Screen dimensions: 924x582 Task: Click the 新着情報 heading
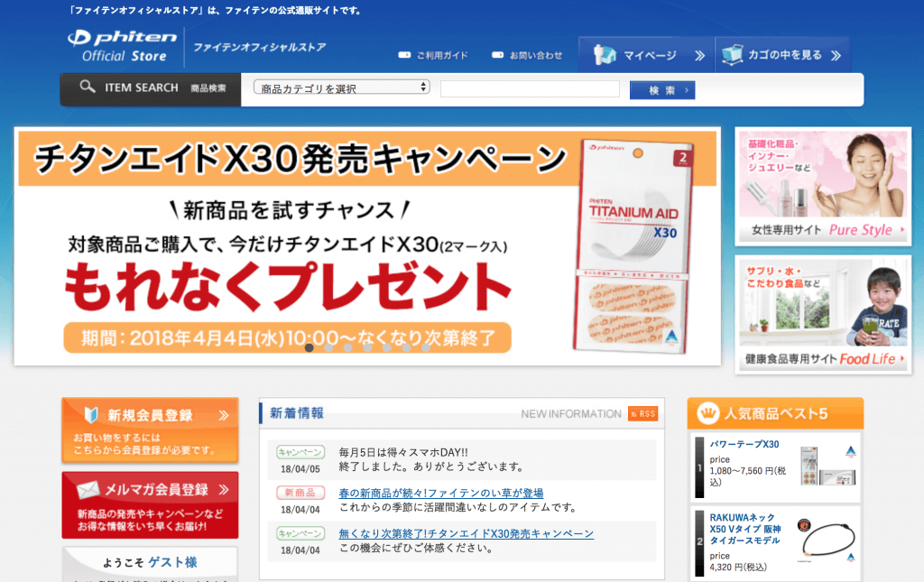296,413
